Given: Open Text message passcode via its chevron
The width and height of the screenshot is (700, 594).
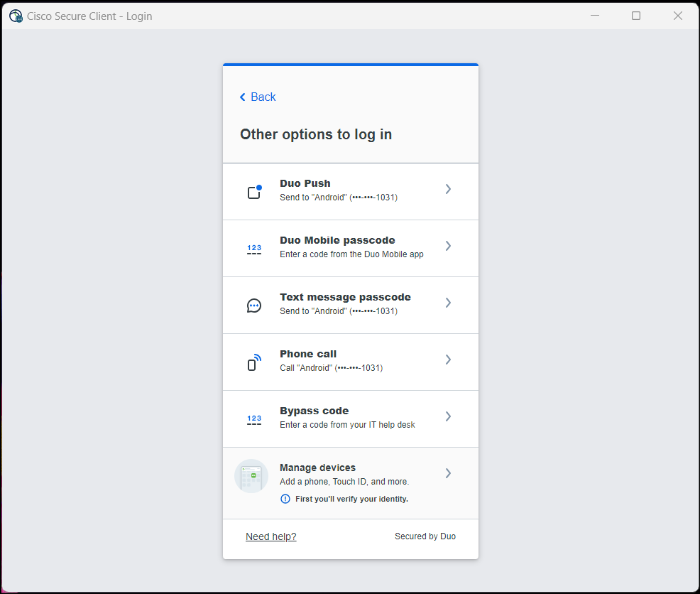Looking at the screenshot, I should [448, 303].
